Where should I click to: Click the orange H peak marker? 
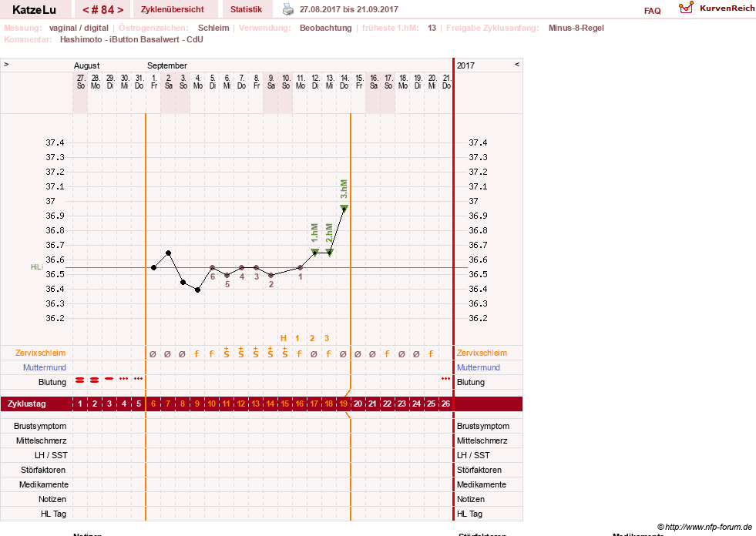coord(284,338)
